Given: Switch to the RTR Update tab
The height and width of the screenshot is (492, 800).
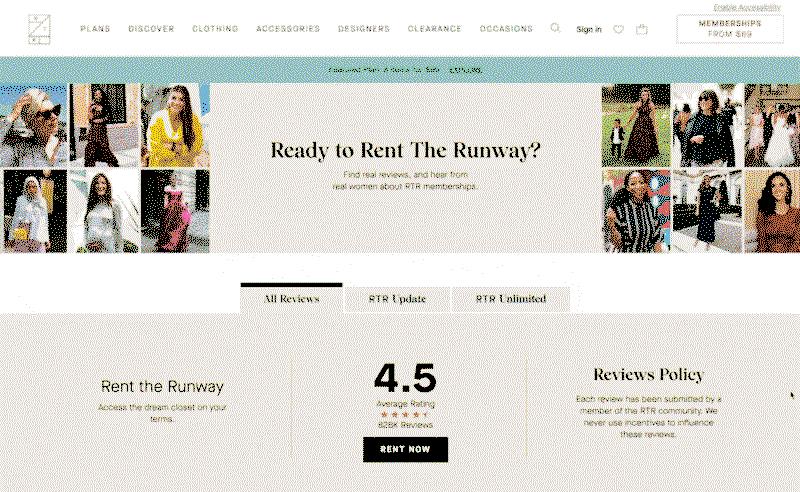Looking at the screenshot, I should pos(397,299).
